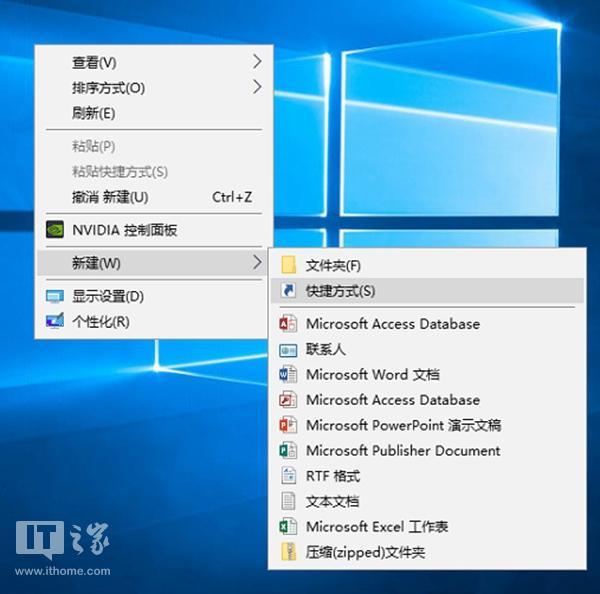
Task: Click the Microsoft Word 文档 icon
Action: tap(289, 375)
